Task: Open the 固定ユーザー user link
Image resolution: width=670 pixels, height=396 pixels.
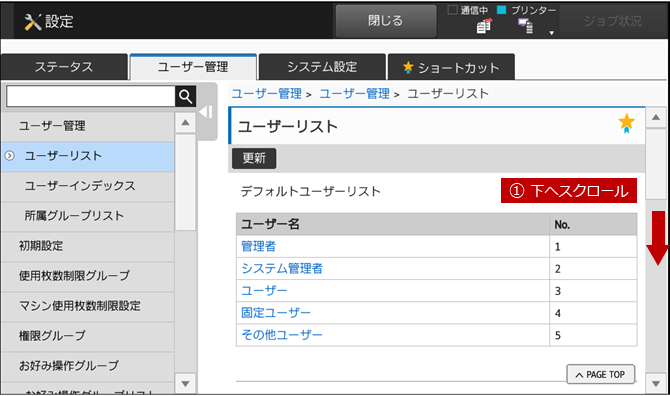Action: click(x=276, y=313)
